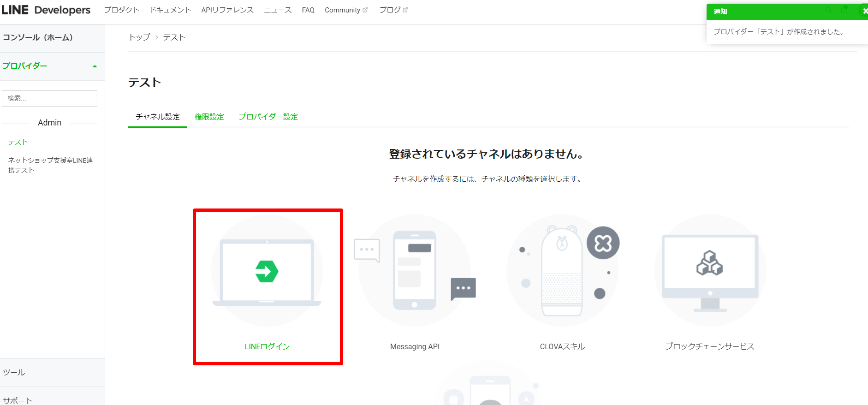Go to ドキュメント in the top navigation
The width and height of the screenshot is (868, 405).
(170, 10)
